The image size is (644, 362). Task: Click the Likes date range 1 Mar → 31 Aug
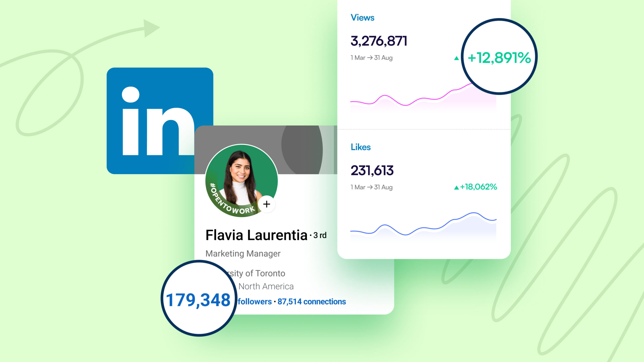(x=372, y=187)
